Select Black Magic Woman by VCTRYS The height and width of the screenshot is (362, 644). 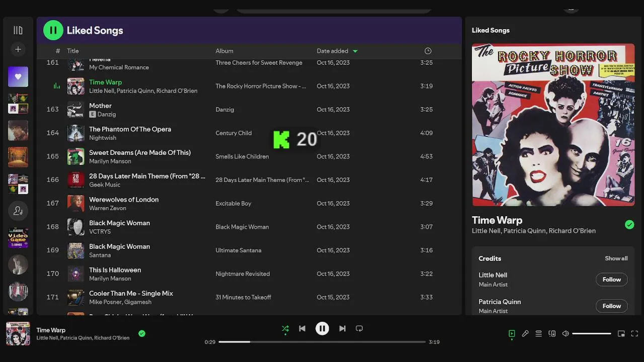[x=249, y=227]
